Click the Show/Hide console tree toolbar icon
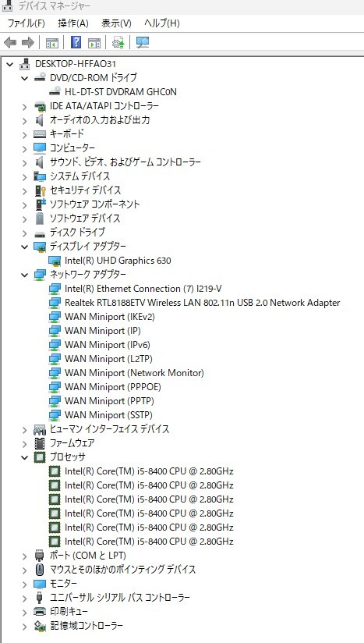This screenshot has height=643, width=364. pos(52,42)
